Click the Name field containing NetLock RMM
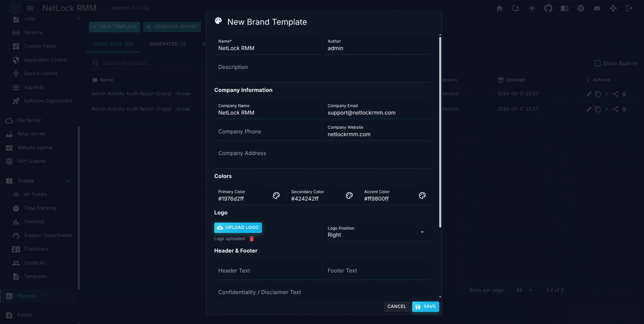Viewport: 644px width, 324px height. (x=267, y=45)
